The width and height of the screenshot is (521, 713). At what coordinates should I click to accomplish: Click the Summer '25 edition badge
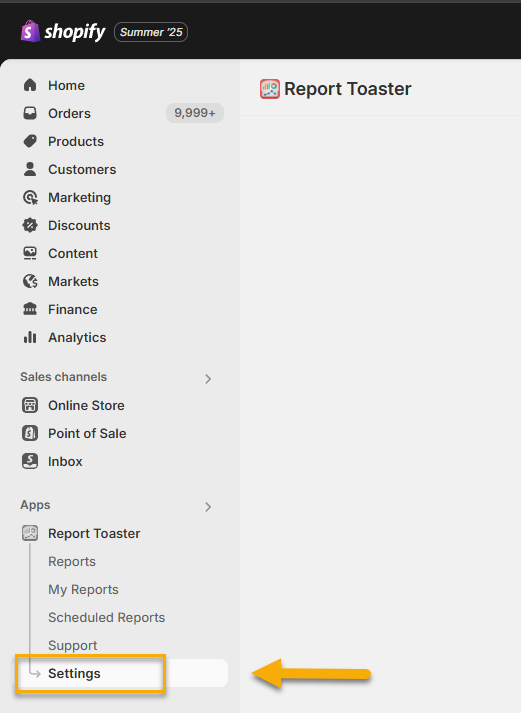[x=151, y=32]
